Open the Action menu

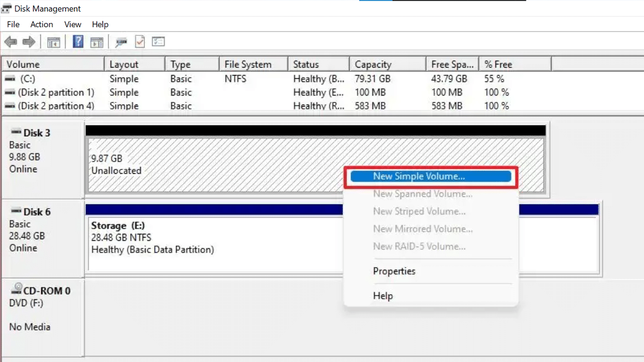point(41,24)
